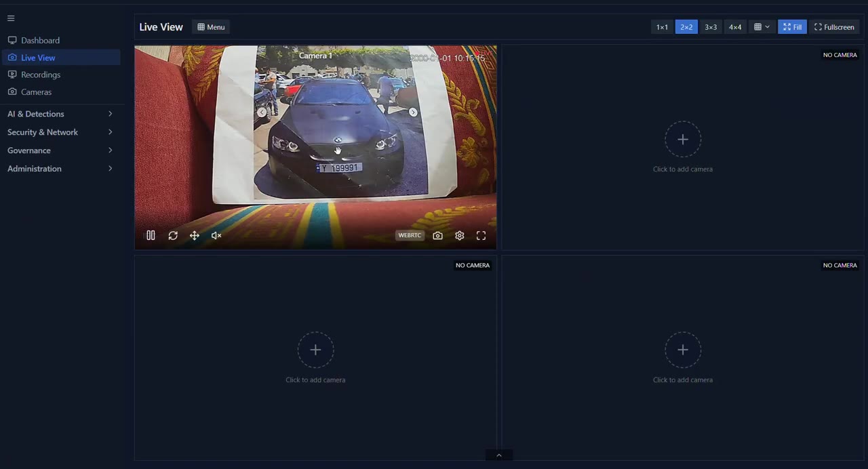
Task: Select Live View in sidebar
Action: pos(61,58)
